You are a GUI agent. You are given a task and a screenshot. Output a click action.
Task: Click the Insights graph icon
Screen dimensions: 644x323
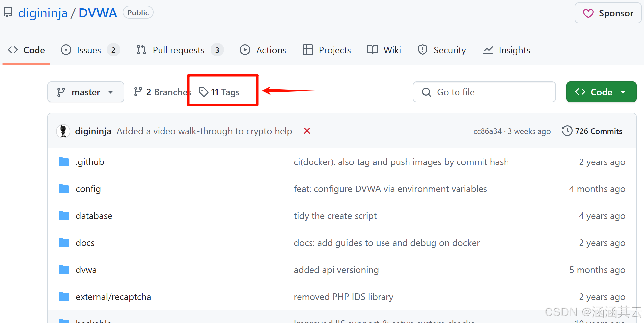pyautogui.click(x=487, y=50)
